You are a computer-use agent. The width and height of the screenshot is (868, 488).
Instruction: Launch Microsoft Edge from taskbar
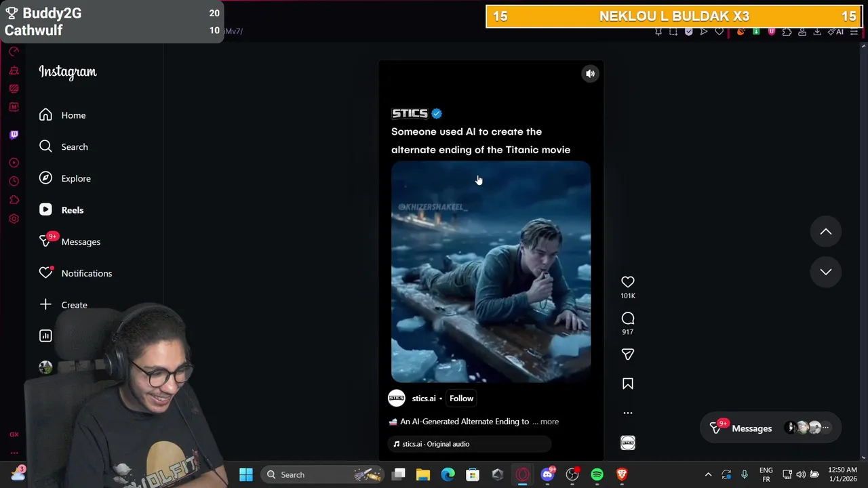tap(448, 474)
